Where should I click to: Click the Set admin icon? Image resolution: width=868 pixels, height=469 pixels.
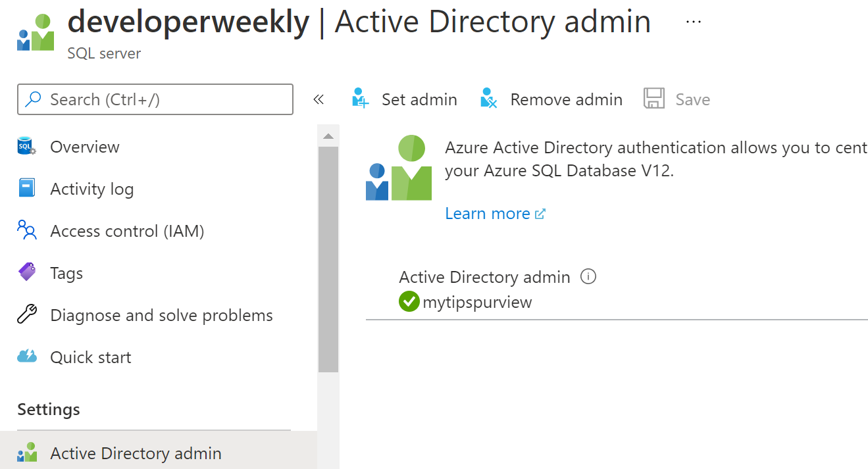(361, 99)
